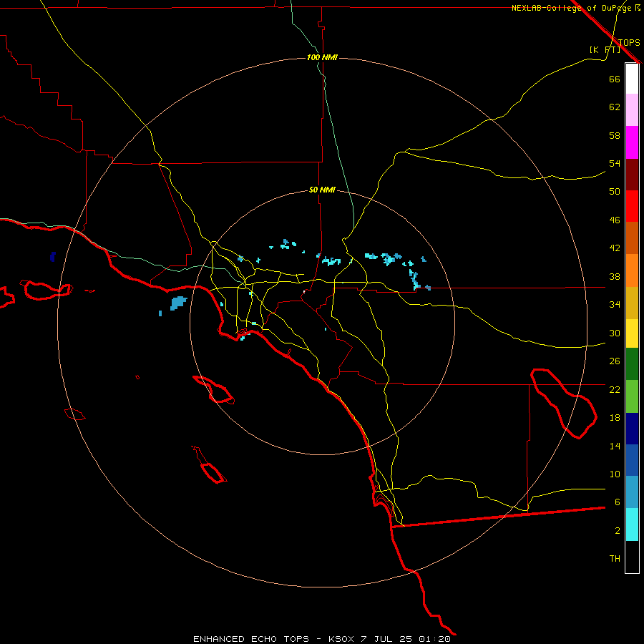This screenshot has width=644, height=644.
Task: Click the "66" legend value
Action: (615, 79)
